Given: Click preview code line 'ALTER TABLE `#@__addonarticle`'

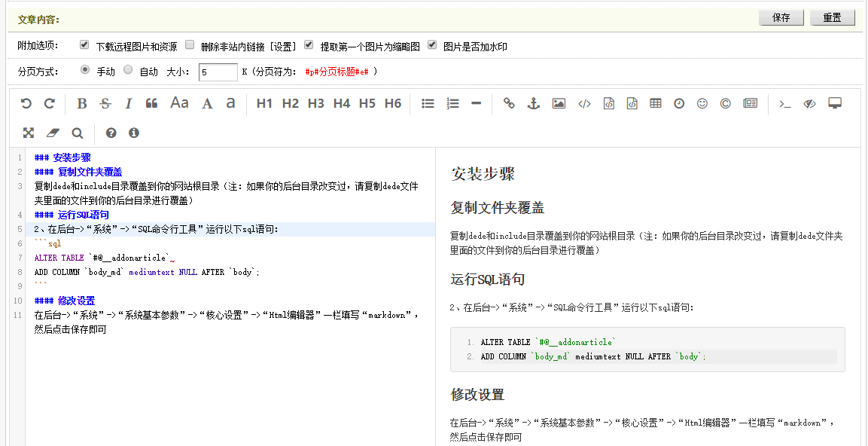Looking at the screenshot, I should [x=547, y=342].
